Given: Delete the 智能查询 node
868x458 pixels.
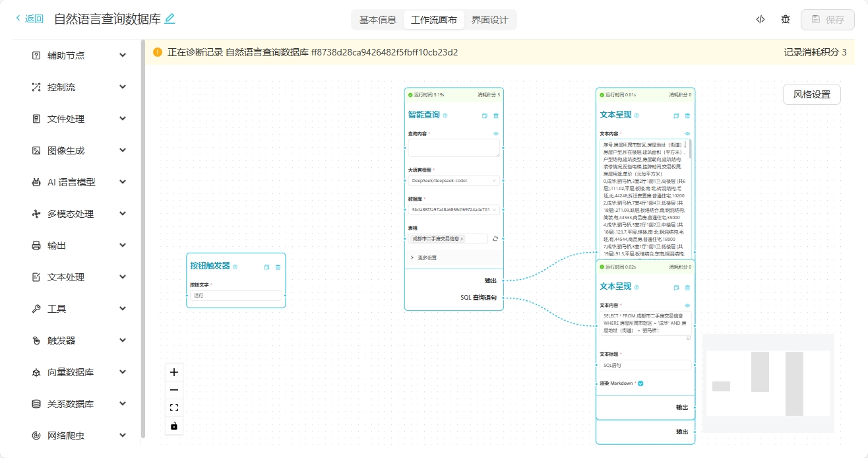Looking at the screenshot, I should [x=496, y=115].
